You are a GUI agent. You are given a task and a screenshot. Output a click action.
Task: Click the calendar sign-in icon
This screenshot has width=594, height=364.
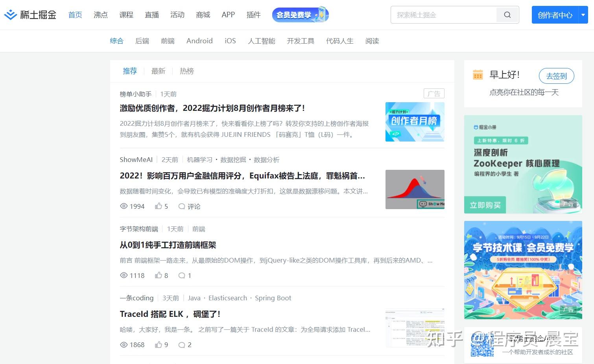pyautogui.click(x=478, y=74)
